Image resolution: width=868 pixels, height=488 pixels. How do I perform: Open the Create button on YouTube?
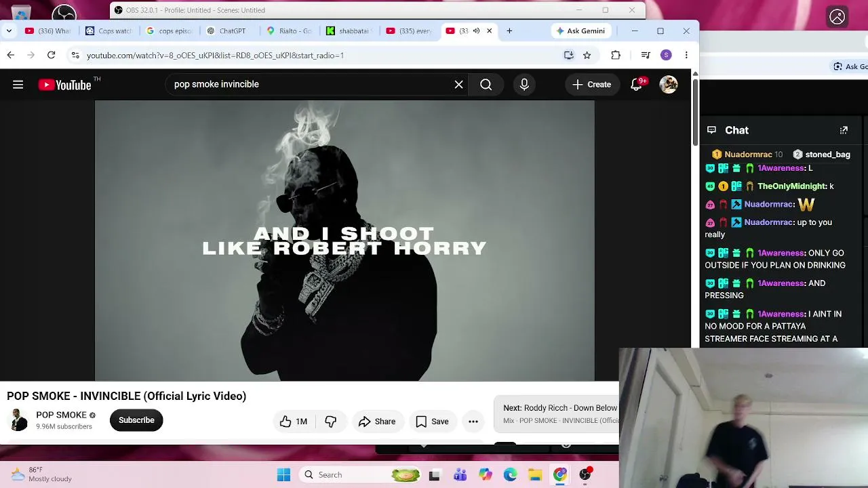tap(592, 85)
